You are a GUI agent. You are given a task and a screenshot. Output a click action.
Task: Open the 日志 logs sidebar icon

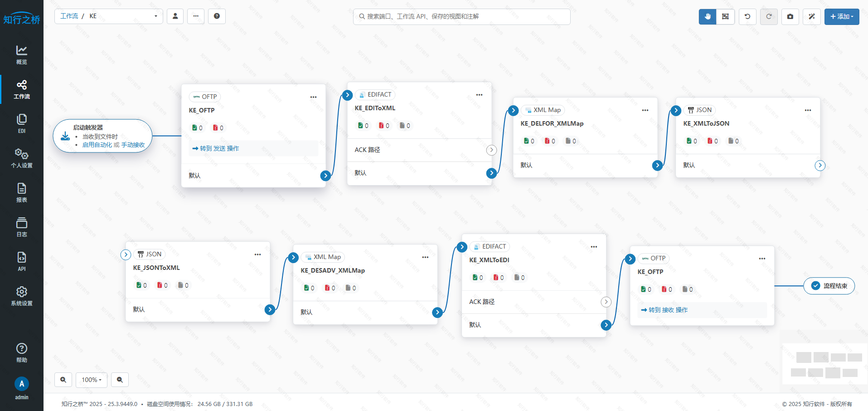pyautogui.click(x=21, y=227)
